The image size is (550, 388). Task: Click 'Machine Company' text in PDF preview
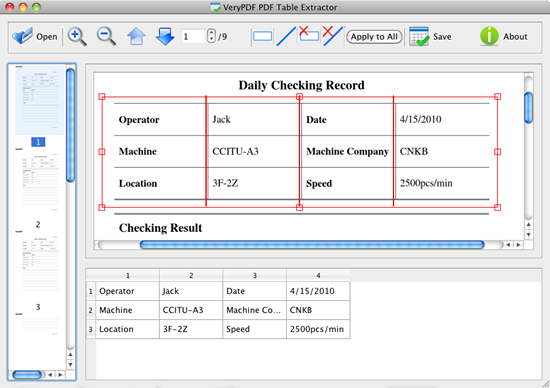pyautogui.click(x=347, y=152)
